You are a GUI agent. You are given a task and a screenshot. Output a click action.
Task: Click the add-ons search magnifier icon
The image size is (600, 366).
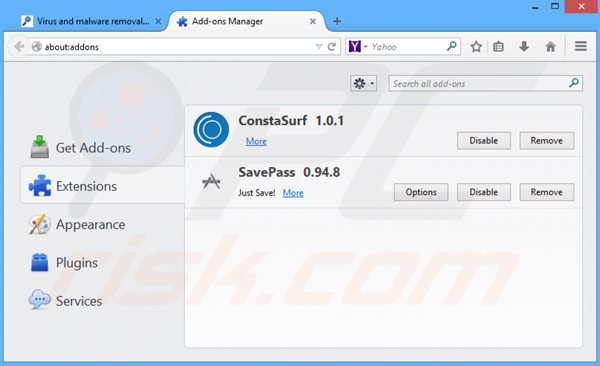(574, 83)
